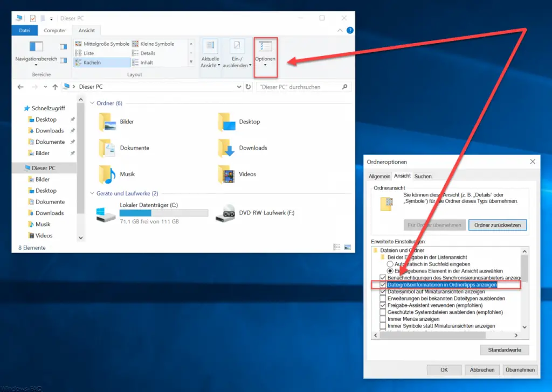The image size is (552, 392).
Task: Collapse the Geräte und Laufwerke group
Action: click(92, 193)
